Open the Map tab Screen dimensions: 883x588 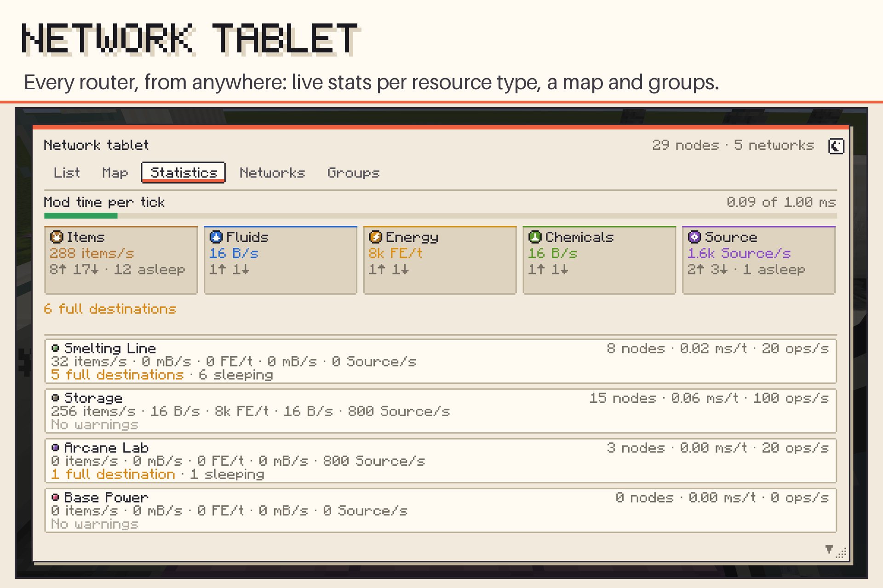115,173
